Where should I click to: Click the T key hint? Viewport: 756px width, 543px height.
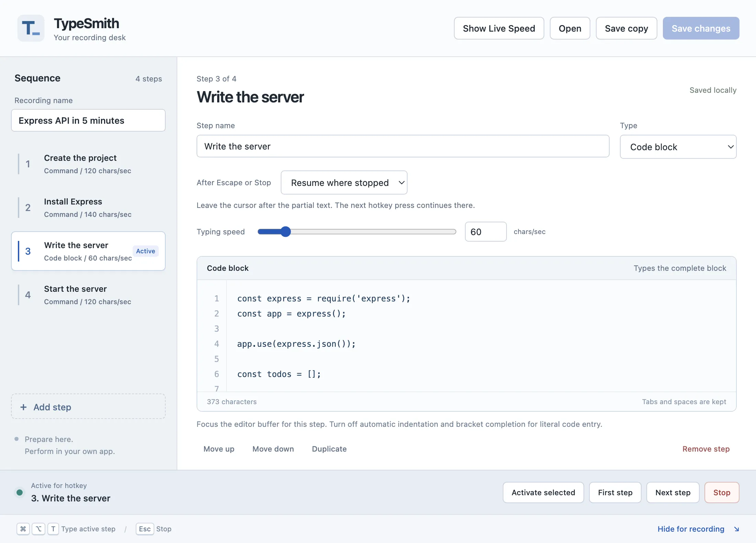click(53, 529)
